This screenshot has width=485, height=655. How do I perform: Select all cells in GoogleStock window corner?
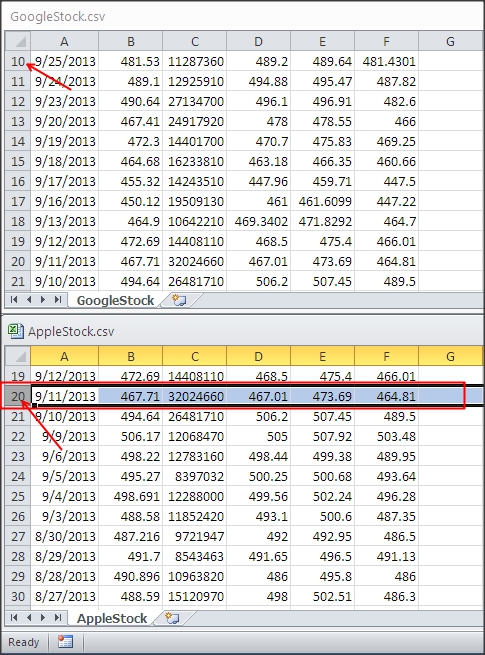pos(18,41)
